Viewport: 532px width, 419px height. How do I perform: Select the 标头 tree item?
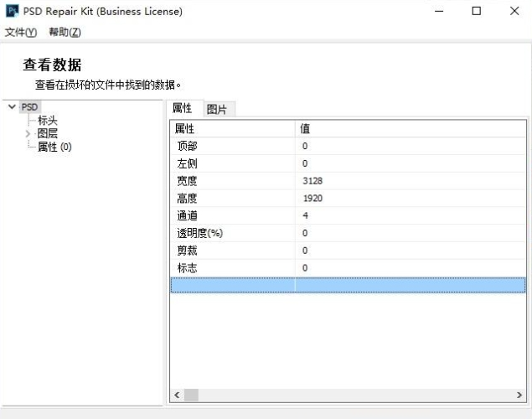[x=48, y=120]
